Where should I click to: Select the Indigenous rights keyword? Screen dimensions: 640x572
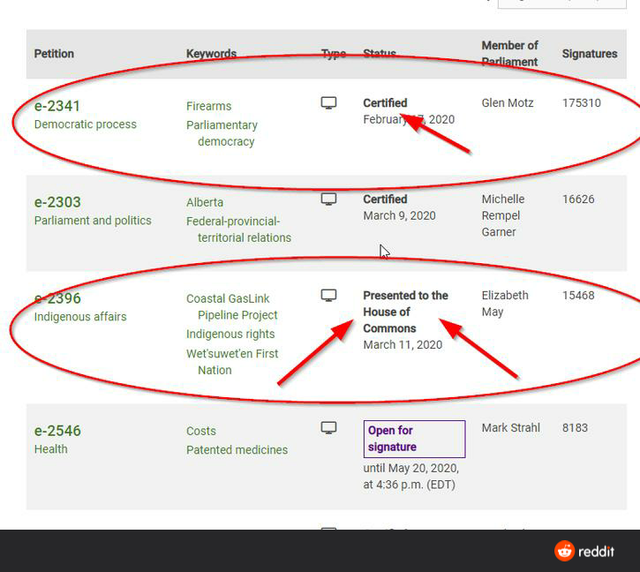230,334
